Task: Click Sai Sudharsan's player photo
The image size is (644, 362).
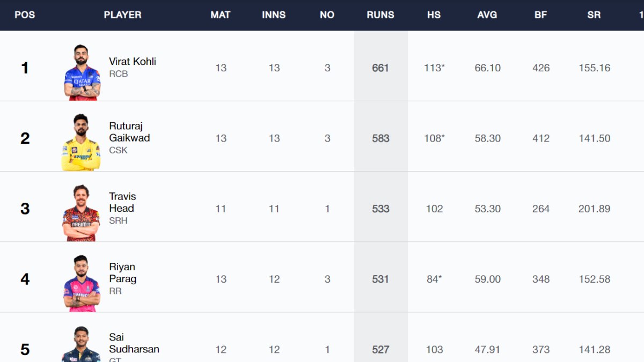Action: [81, 345]
